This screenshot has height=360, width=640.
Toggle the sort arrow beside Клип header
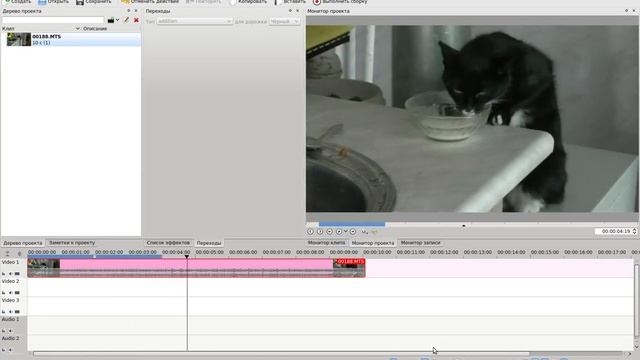78,29
